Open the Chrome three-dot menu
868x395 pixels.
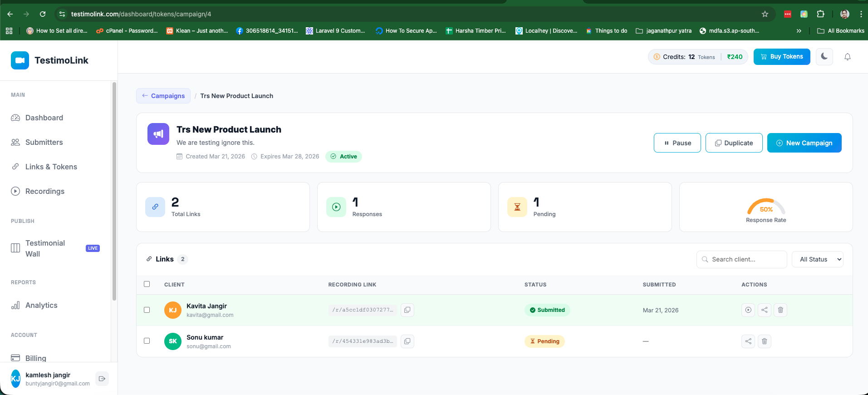(x=861, y=14)
